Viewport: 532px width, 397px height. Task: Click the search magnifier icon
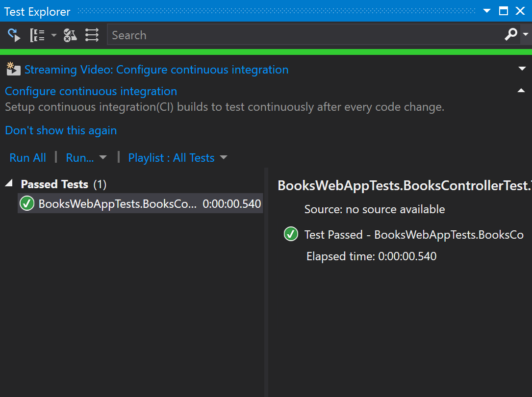[x=511, y=34]
